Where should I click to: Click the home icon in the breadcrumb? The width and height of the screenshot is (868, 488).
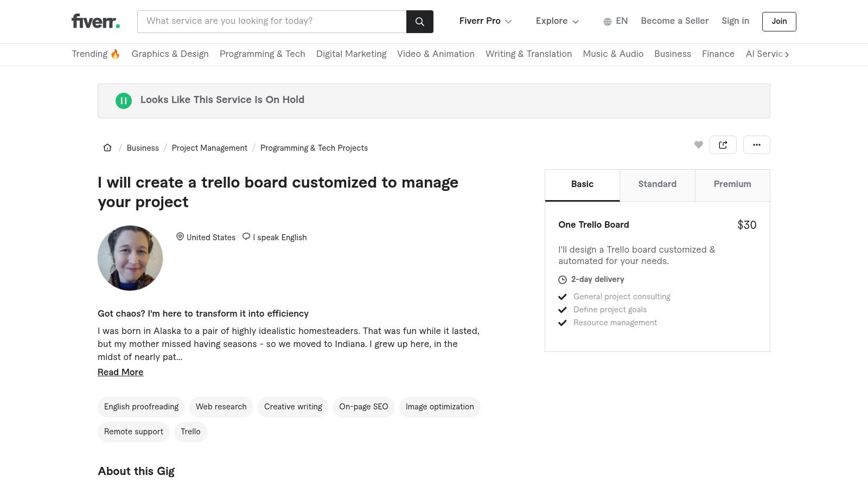click(x=107, y=147)
